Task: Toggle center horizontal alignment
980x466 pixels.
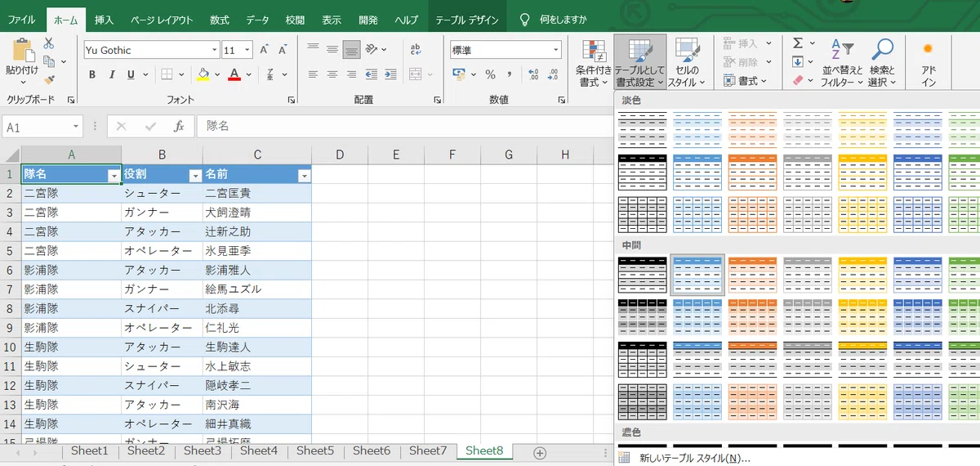Action: tap(332, 74)
